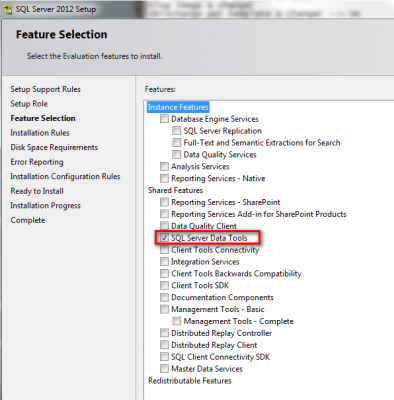The height and width of the screenshot is (400, 394).
Task: Tick Management Tools - Complete checkbox
Action: click(176, 321)
